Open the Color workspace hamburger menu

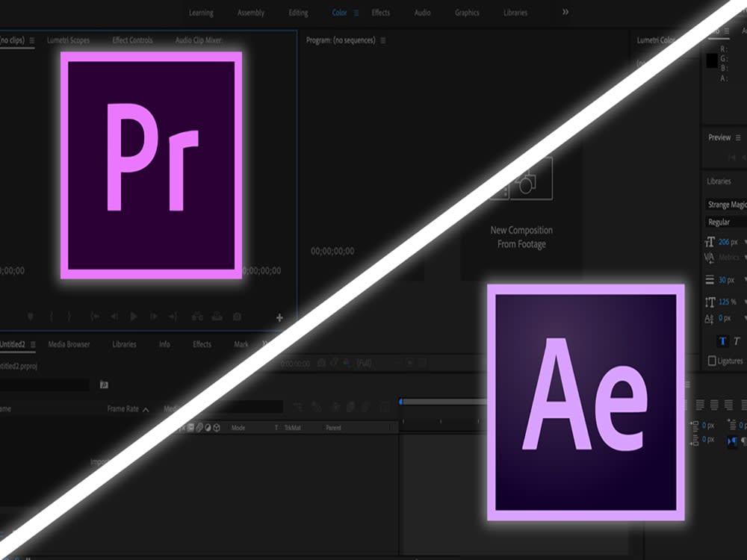click(x=356, y=13)
